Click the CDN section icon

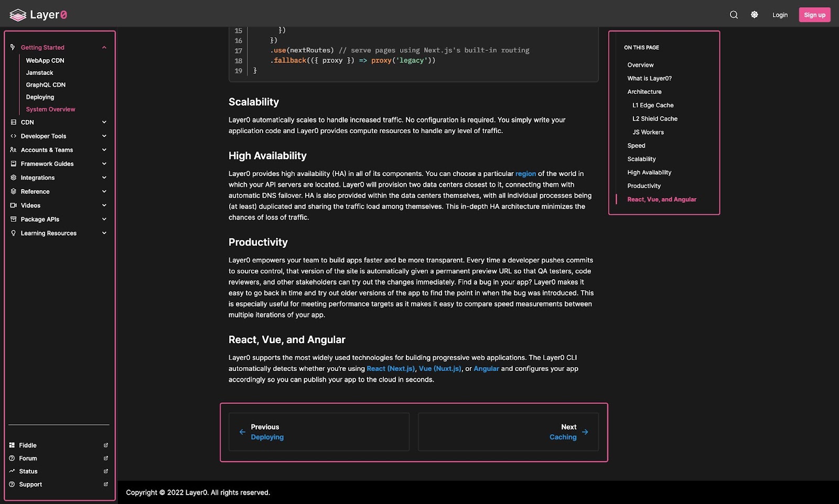[13, 122]
